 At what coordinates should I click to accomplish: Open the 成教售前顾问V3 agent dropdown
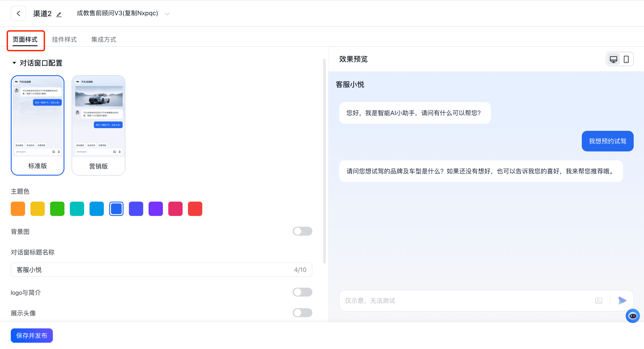tap(167, 14)
